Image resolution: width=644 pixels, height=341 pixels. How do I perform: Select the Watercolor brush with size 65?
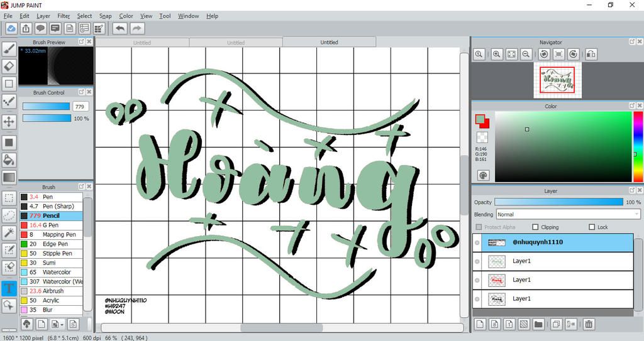tap(51, 272)
